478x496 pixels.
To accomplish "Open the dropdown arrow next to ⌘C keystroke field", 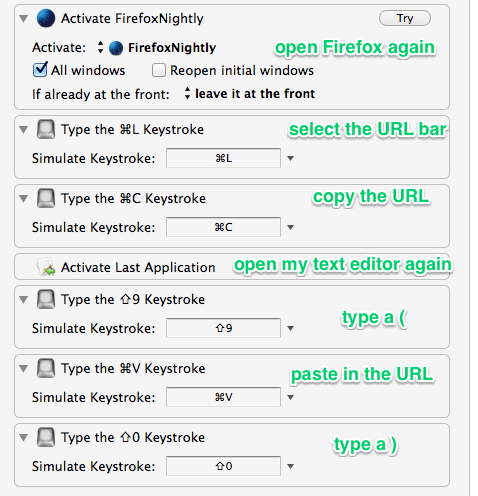I will [x=291, y=228].
